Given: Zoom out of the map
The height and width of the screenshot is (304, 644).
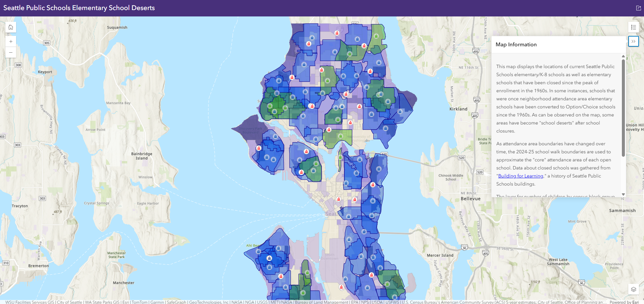Looking at the screenshot, I should (x=11, y=52).
